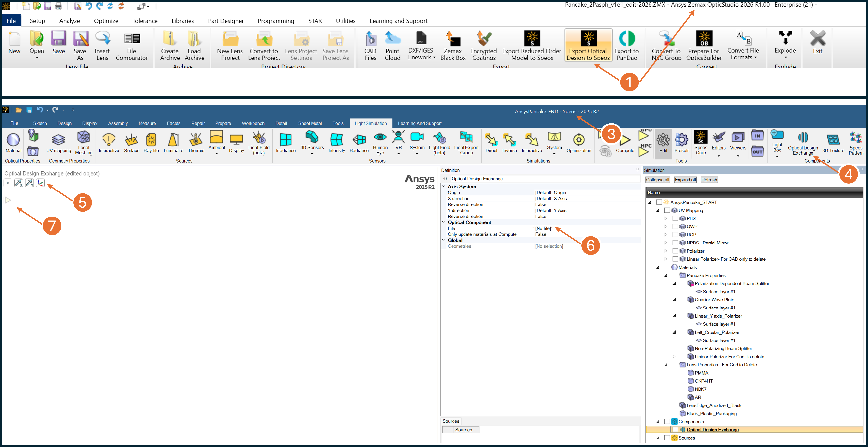Click Export Reduced Order Model to Speos

(x=532, y=45)
